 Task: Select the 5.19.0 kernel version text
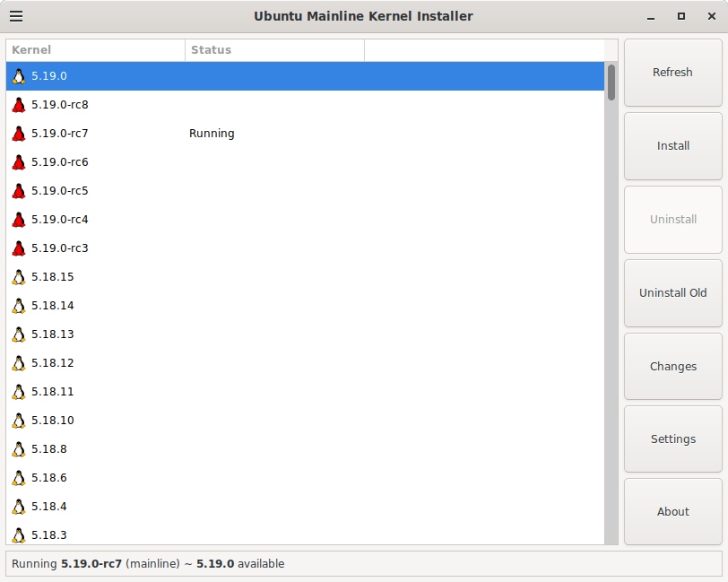[x=49, y=76]
